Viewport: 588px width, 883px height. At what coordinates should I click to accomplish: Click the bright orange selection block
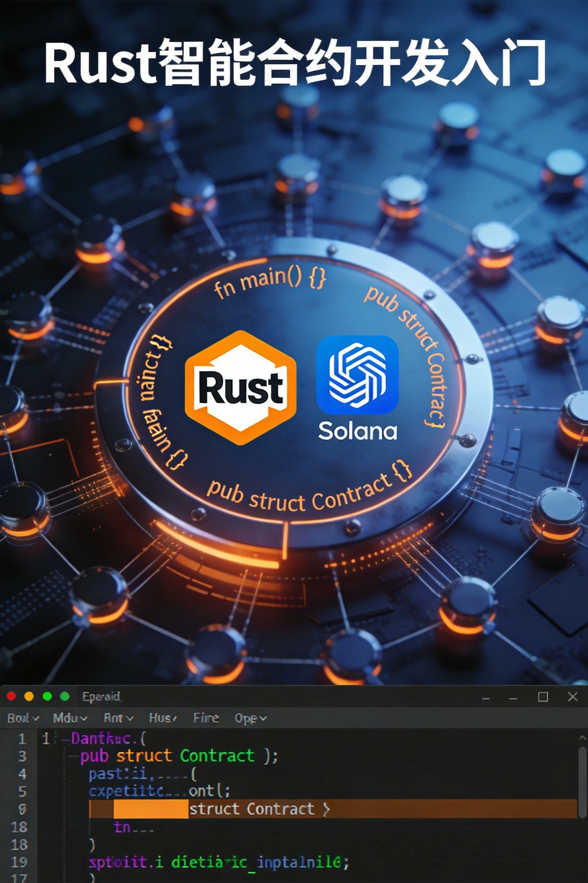coord(151,809)
